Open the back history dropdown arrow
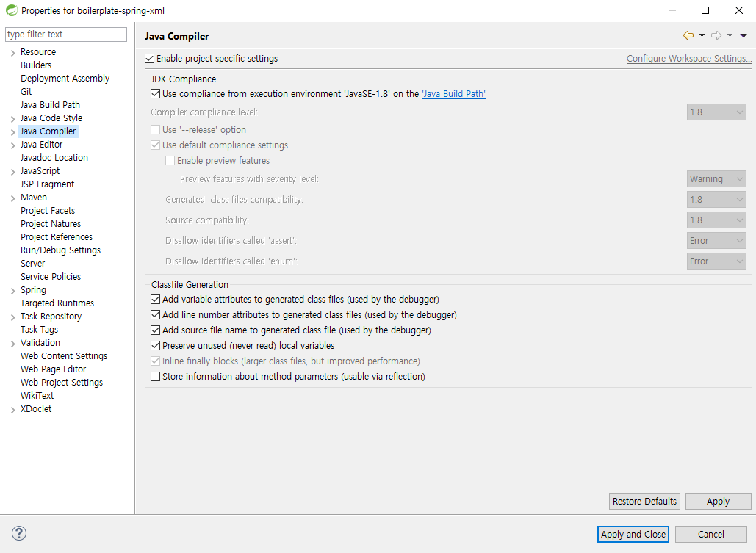The image size is (756, 553). (x=702, y=35)
